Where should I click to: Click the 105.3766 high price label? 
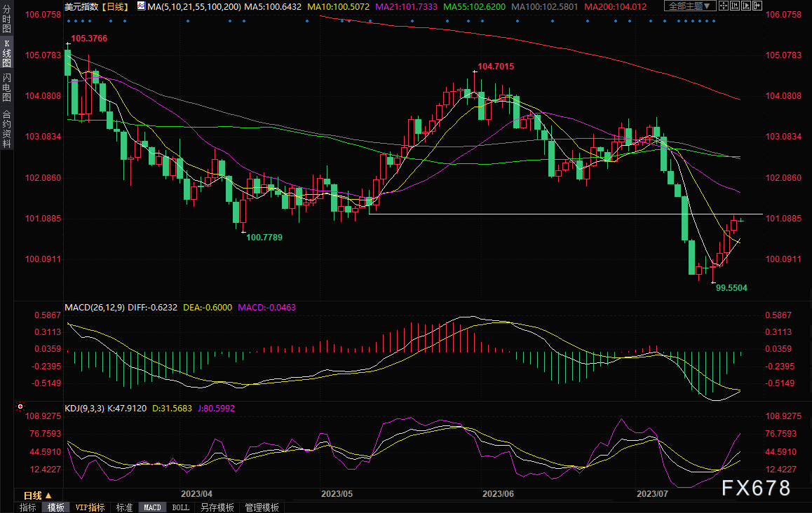point(89,39)
